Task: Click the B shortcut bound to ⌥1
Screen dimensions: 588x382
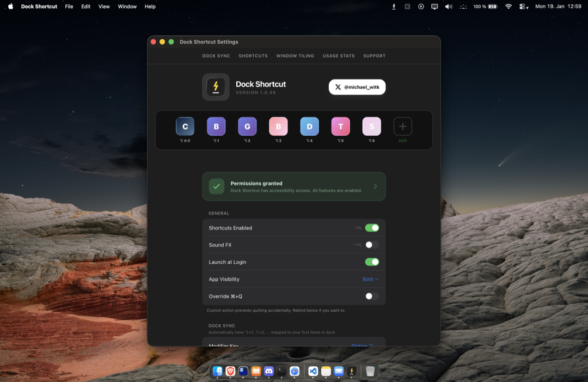Action: (x=216, y=125)
